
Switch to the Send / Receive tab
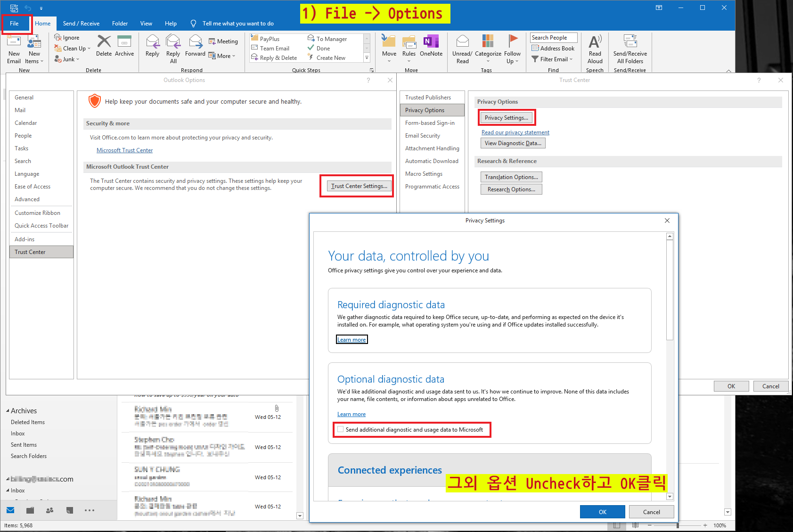[81, 24]
